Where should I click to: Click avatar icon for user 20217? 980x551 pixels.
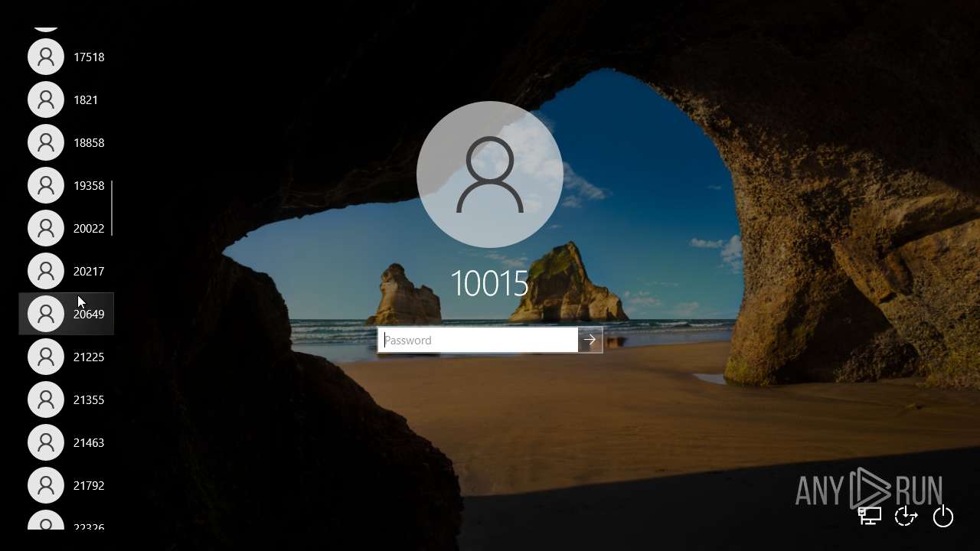point(46,271)
